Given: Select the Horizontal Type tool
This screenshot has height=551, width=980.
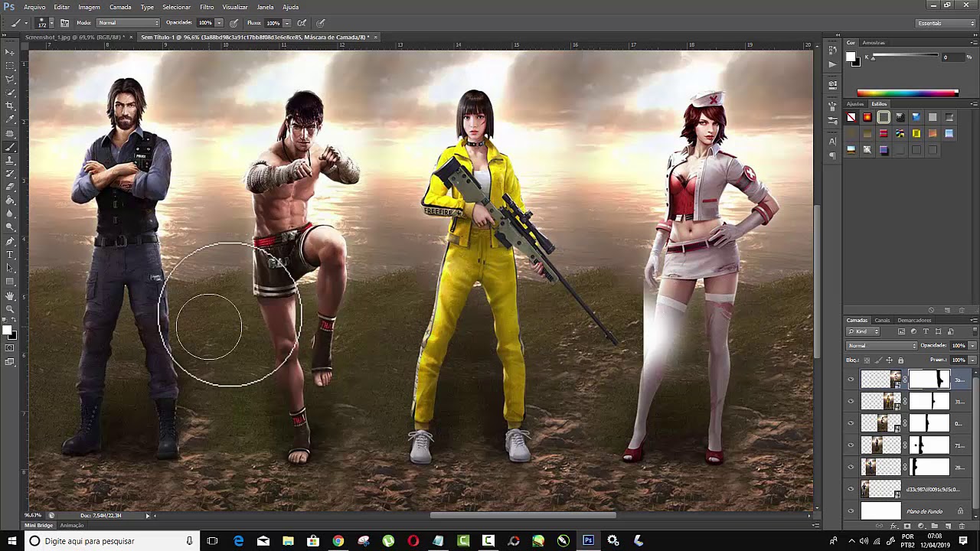Looking at the screenshot, I should coord(10,254).
